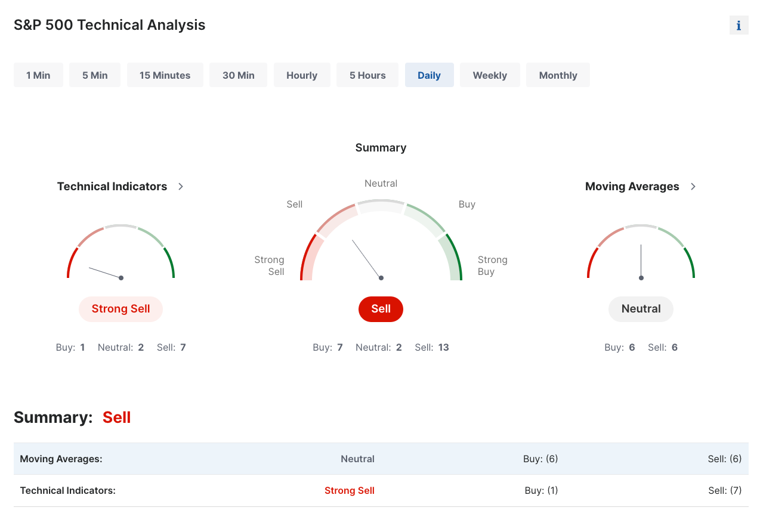Image resolution: width=760 pixels, height=532 pixels.
Task: Click 'Strong Sell' in the Technical Indicators row
Action: tap(350, 491)
